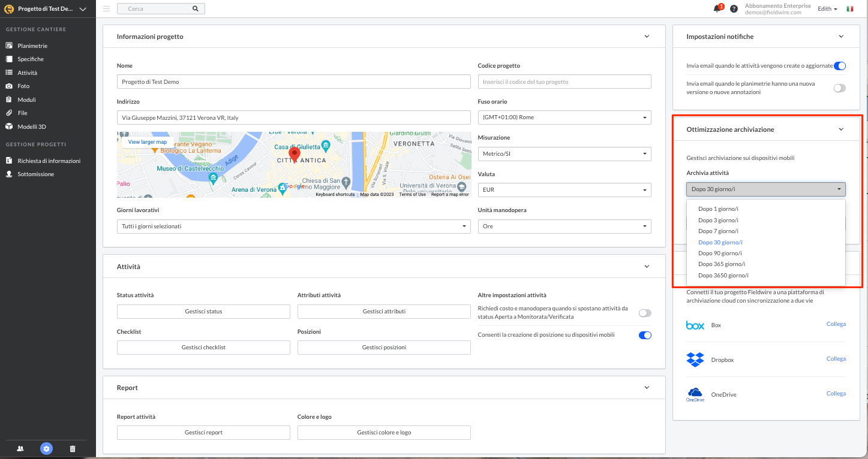Toggle cost and labor request setting
The width and height of the screenshot is (868, 459).
(645, 313)
